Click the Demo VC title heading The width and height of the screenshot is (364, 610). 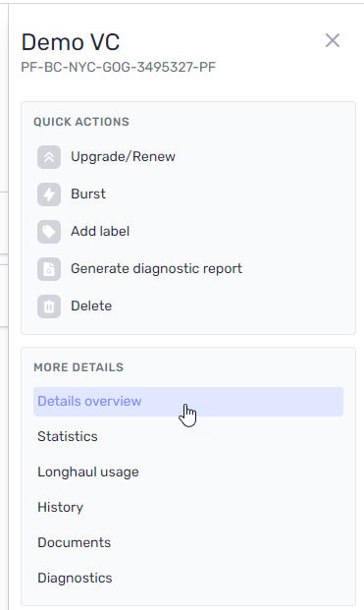coord(71,42)
